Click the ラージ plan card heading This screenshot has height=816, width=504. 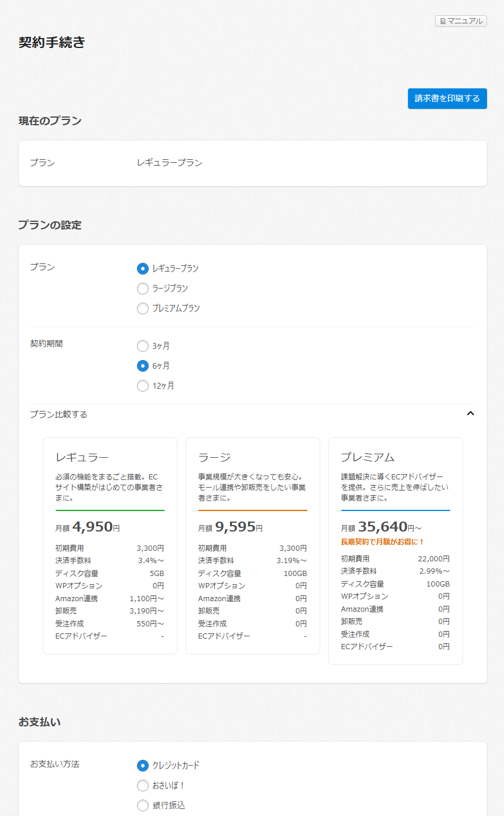tap(214, 457)
